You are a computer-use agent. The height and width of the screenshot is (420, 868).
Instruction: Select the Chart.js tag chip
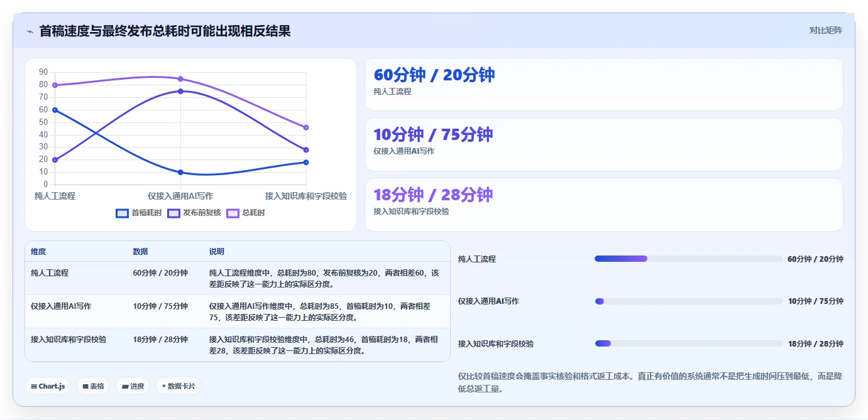(48, 386)
